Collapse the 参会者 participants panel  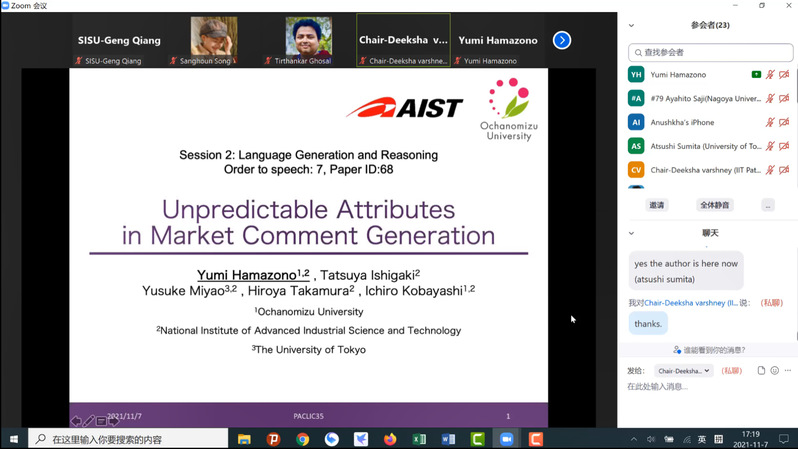[631, 25]
